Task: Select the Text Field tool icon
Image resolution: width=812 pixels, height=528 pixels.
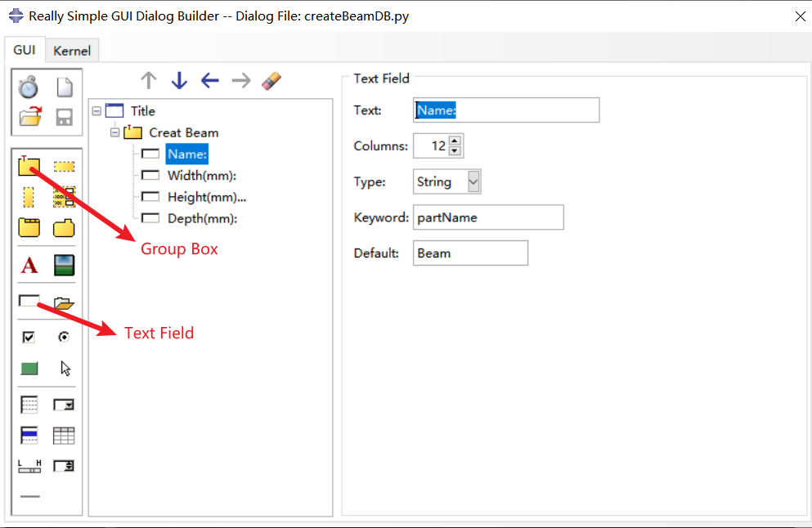Action: tap(29, 302)
